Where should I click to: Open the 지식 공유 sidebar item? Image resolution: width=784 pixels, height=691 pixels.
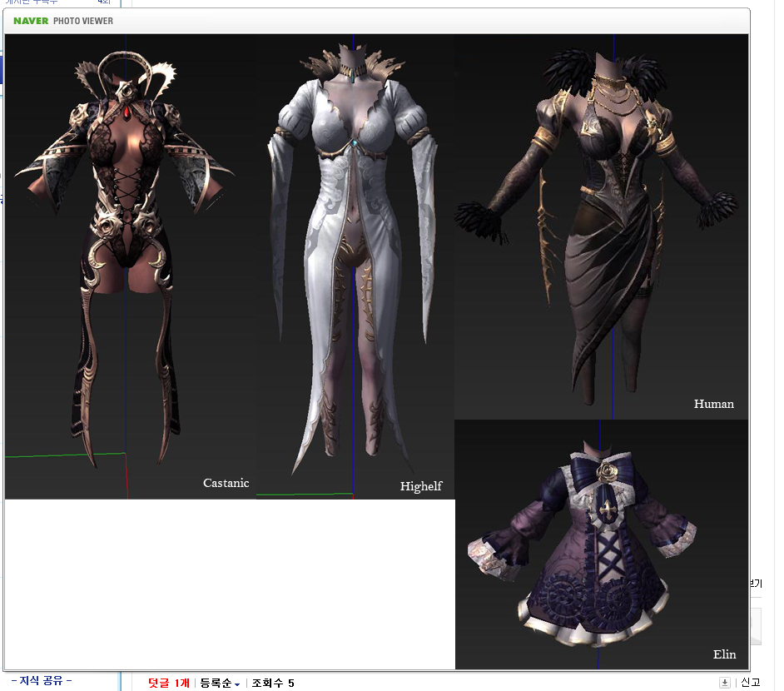(x=42, y=680)
